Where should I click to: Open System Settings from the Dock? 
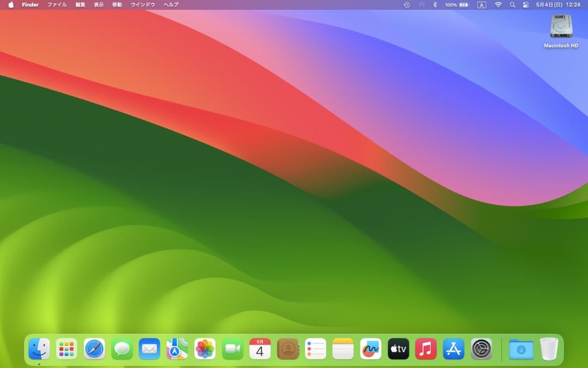tap(482, 349)
